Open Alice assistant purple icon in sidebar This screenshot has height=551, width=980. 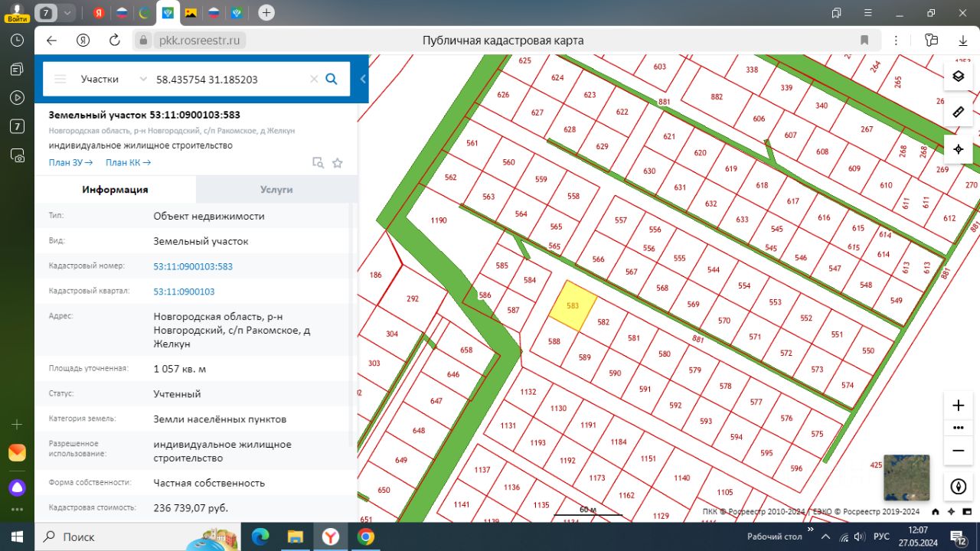(x=18, y=487)
